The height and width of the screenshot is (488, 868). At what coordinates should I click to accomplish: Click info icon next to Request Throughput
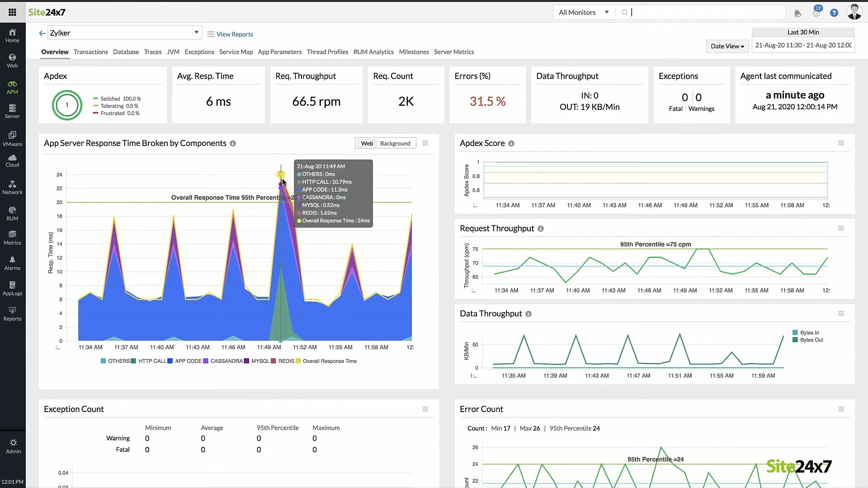click(x=541, y=229)
